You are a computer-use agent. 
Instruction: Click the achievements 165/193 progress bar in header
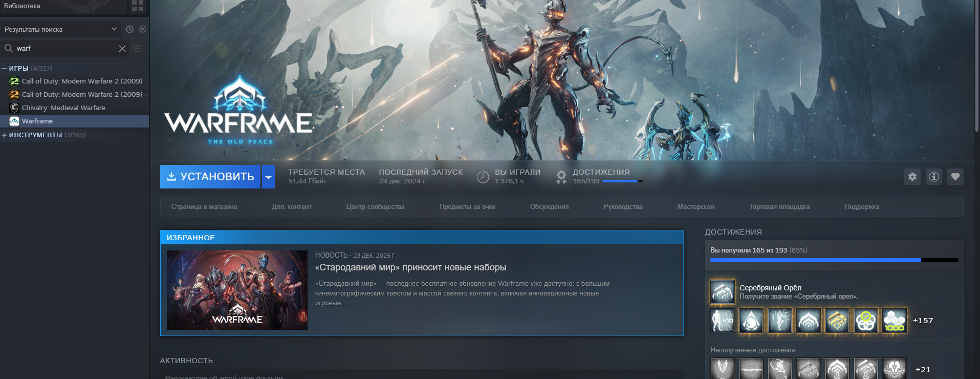tap(623, 181)
